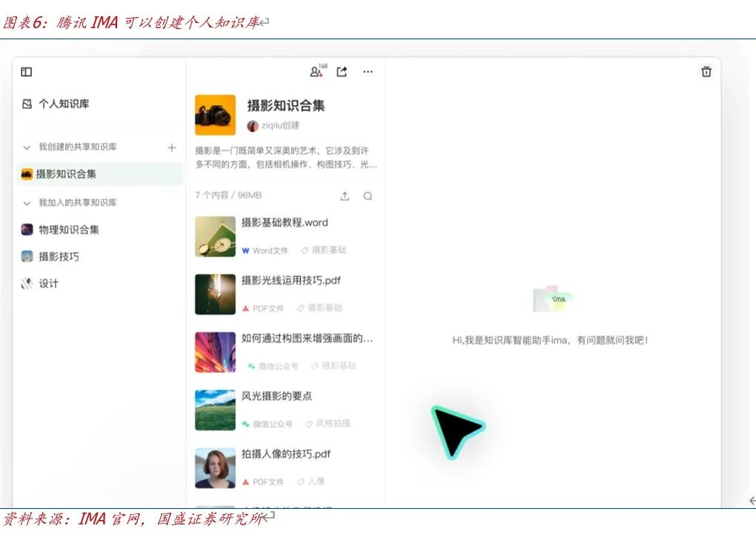
Task: Open members icon showing 168
Action: coord(316,72)
